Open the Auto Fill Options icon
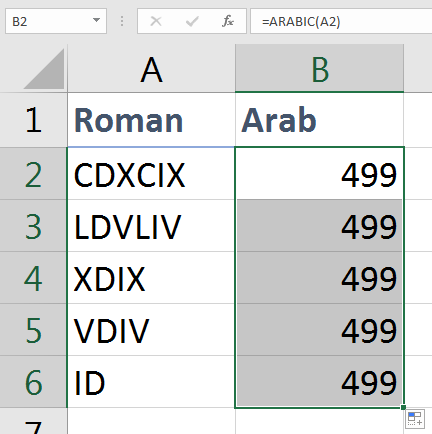This screenshot has height=434, width=432. (x=415, y=419)
